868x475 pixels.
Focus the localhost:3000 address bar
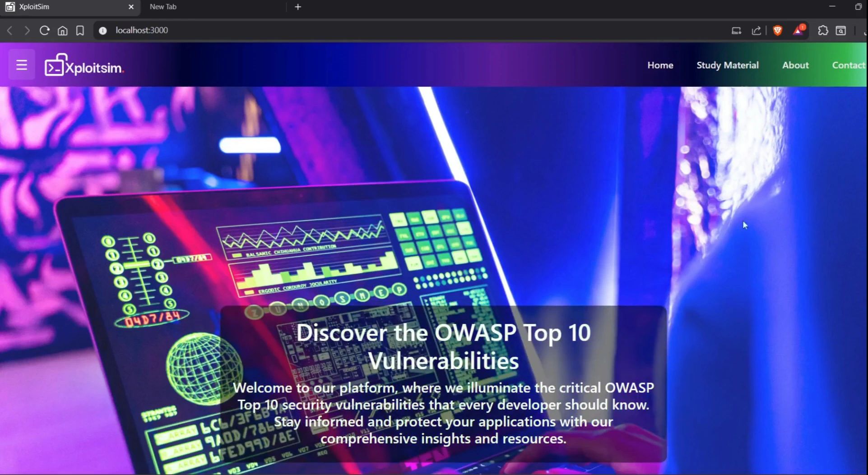point(406,30)
